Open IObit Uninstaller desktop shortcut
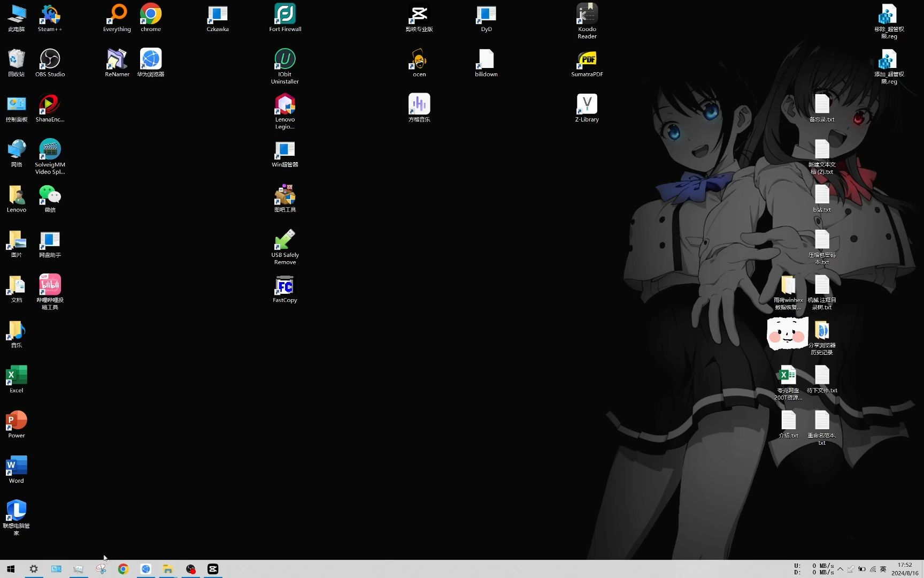This screenshot has height=578, width=924. [x=285, y=66]
